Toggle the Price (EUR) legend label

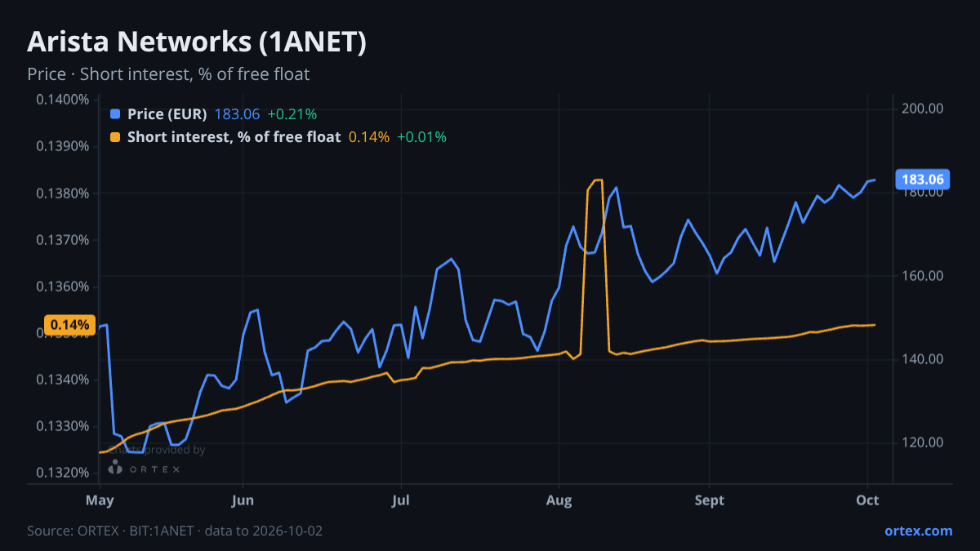(x=167, y=114)
